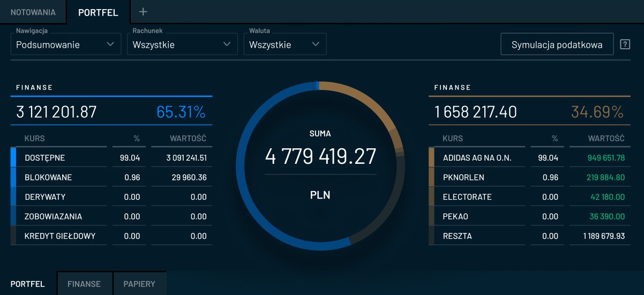This screenshot has width=644, height=295.
Task: Open the Waluta dropdown
Action: click(x=284, y=44)
